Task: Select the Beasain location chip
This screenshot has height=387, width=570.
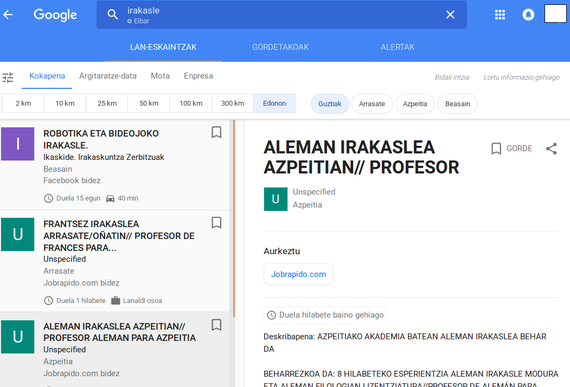Action: (x=457, y=104)
